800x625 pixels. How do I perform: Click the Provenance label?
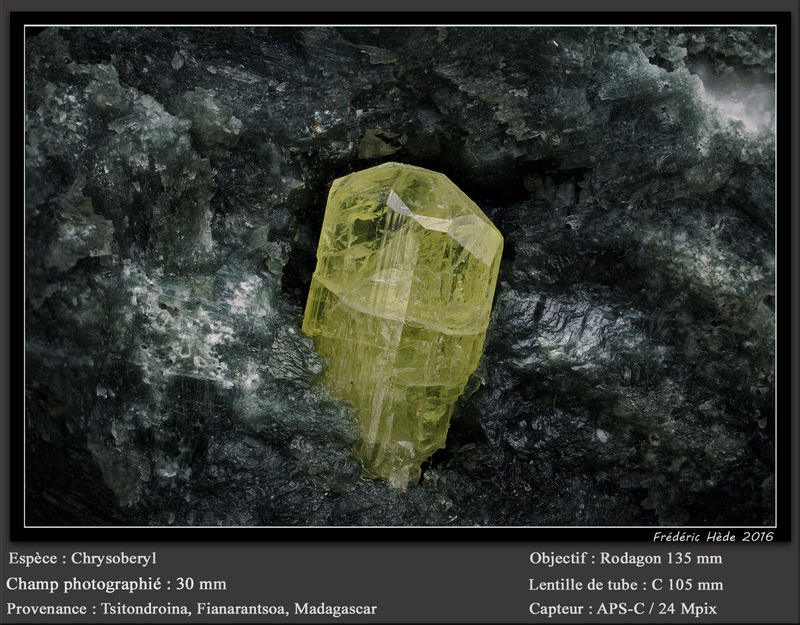click(46, 609)
